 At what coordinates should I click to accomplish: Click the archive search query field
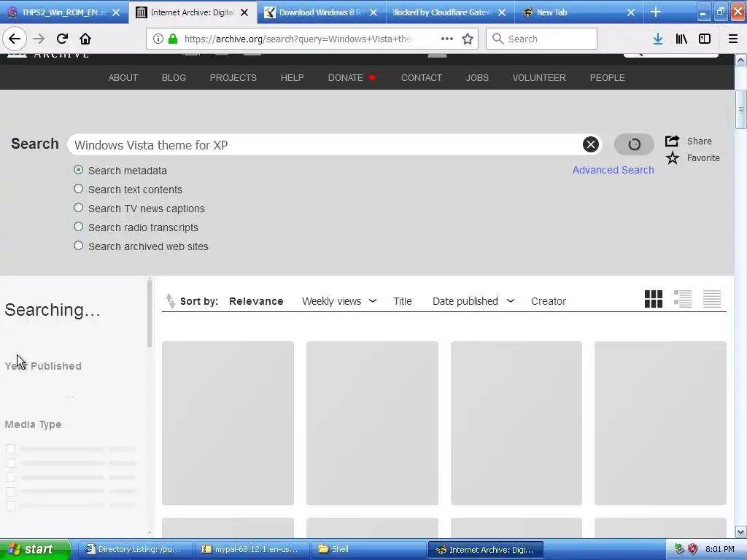click(x=326, y=145)
